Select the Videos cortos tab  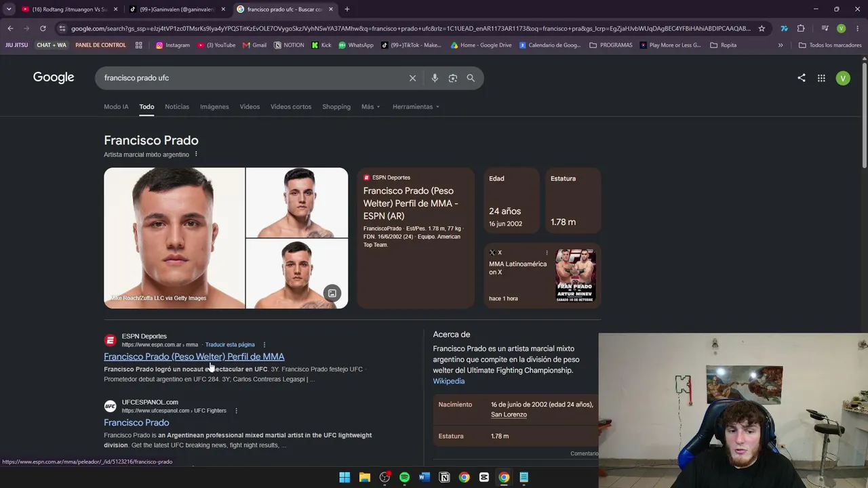pyautogui.click(x=291, y=107)
